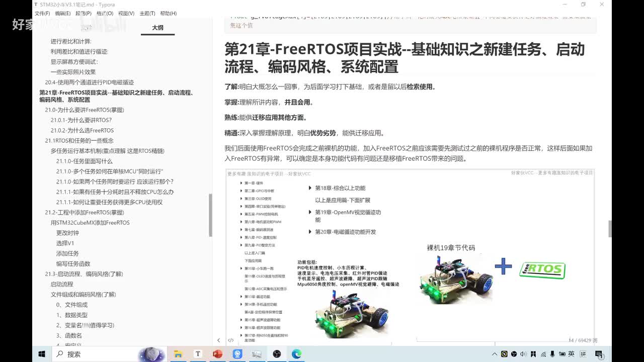644x362 pixels.
Task: Open PowerPoint from the taskbar
Action: 217,354
